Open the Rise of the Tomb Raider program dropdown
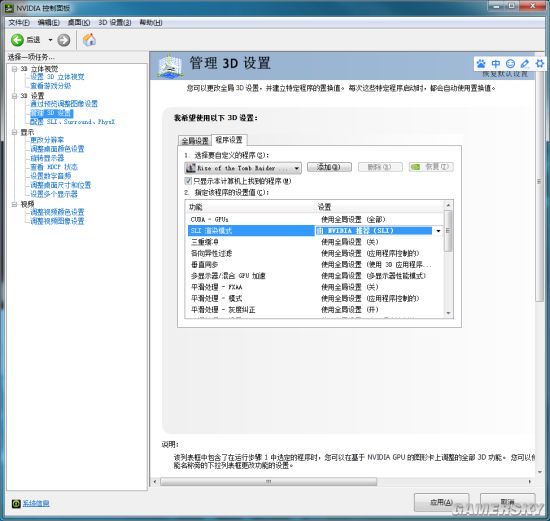 tap(243, 168)
